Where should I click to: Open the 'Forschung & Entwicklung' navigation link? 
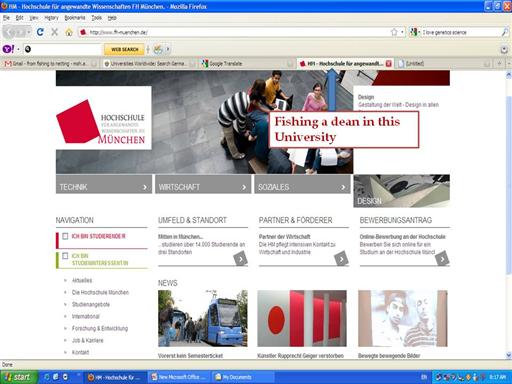point(100,328)
